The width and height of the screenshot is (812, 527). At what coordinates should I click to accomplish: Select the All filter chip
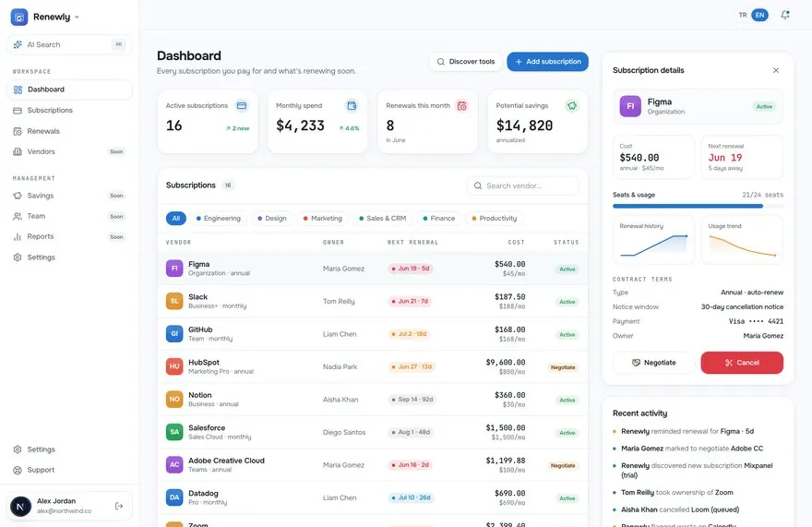point(176,218)
